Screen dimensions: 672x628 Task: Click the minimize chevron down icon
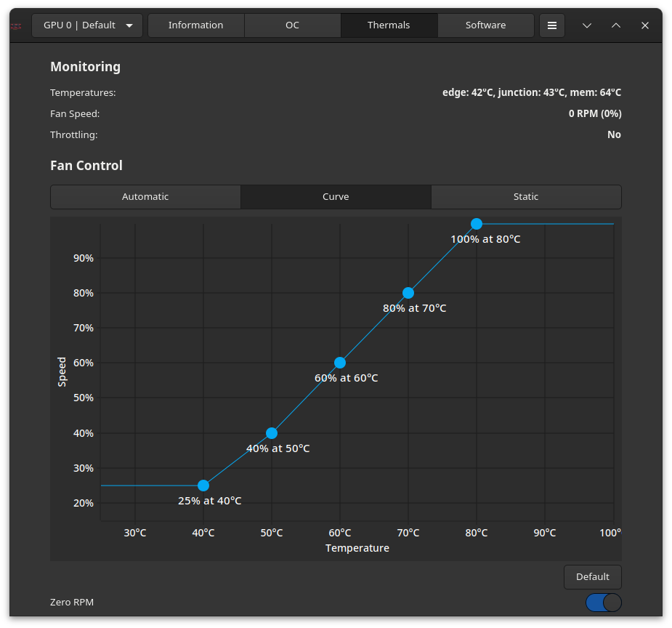[587, 25]
